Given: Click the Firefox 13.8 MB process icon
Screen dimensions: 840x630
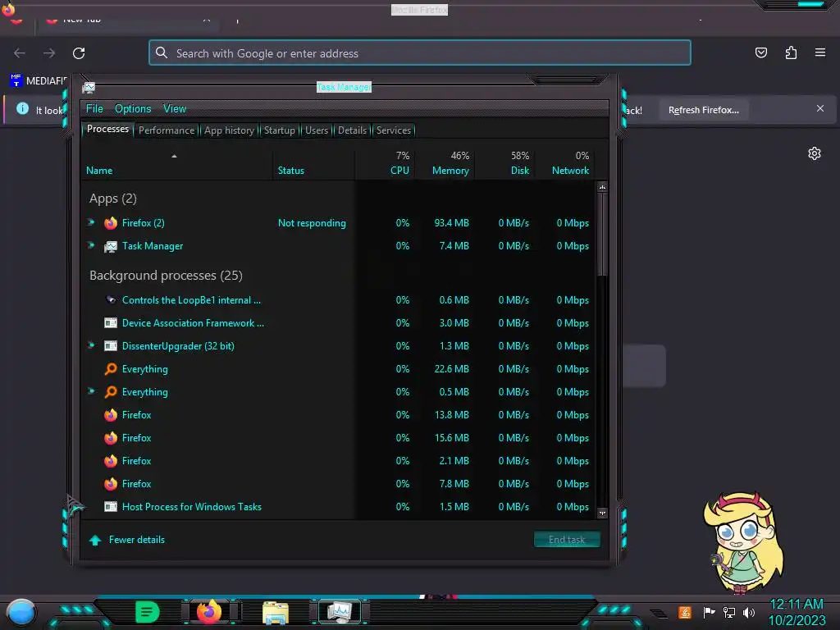Looking at the screenshot, I should coord(111,415).
